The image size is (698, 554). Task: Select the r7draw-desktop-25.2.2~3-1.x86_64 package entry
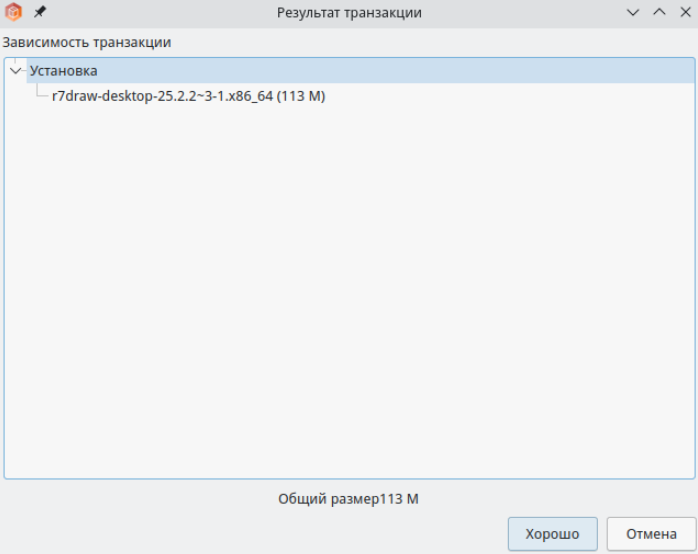pos(188,96)
